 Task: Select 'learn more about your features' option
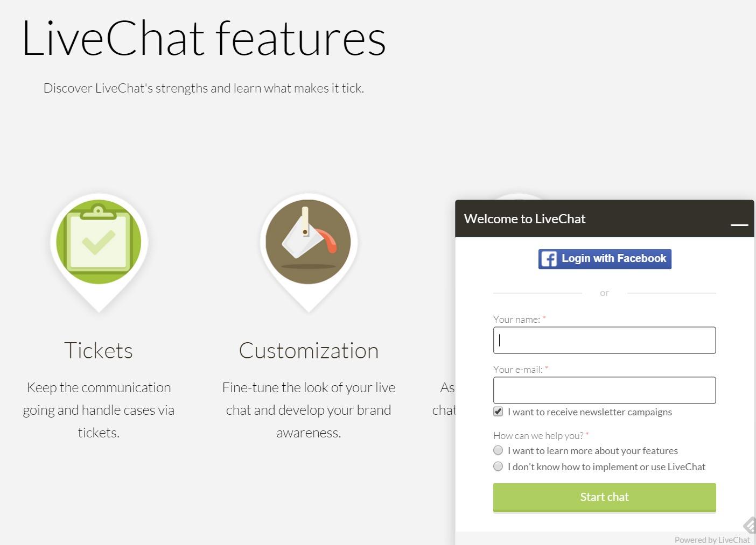(498, 450)
